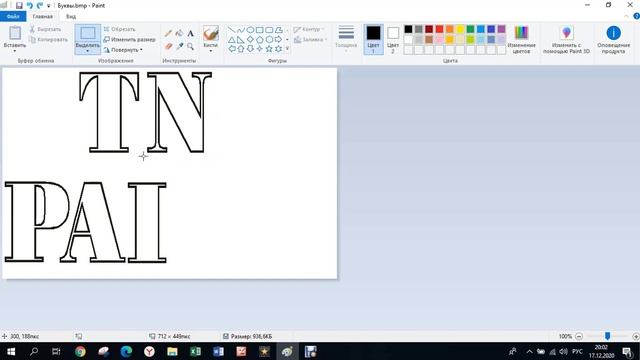Click the Undo arrow in the title bar

(30, 6)
